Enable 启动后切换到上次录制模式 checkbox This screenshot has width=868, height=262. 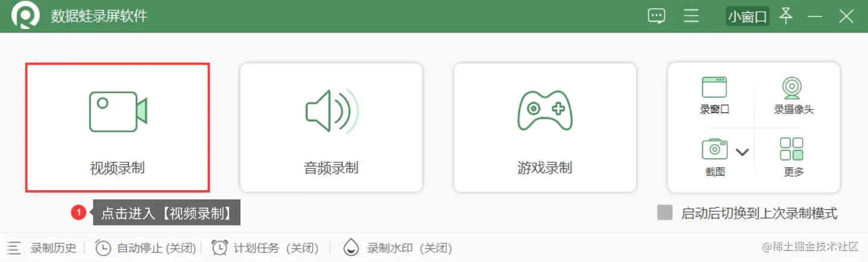point(665,212)
